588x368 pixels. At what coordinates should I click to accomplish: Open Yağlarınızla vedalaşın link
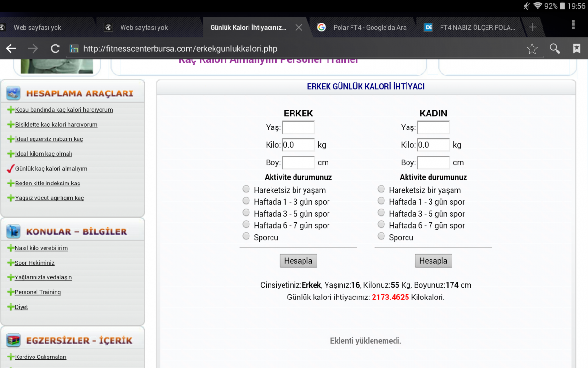43,277
